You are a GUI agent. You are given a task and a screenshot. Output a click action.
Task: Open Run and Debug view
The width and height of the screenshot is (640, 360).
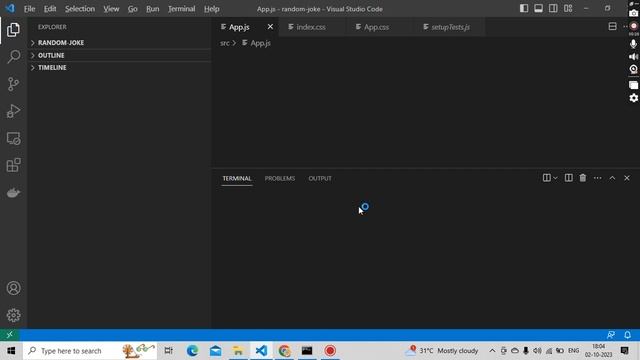[x=13, y=111]
